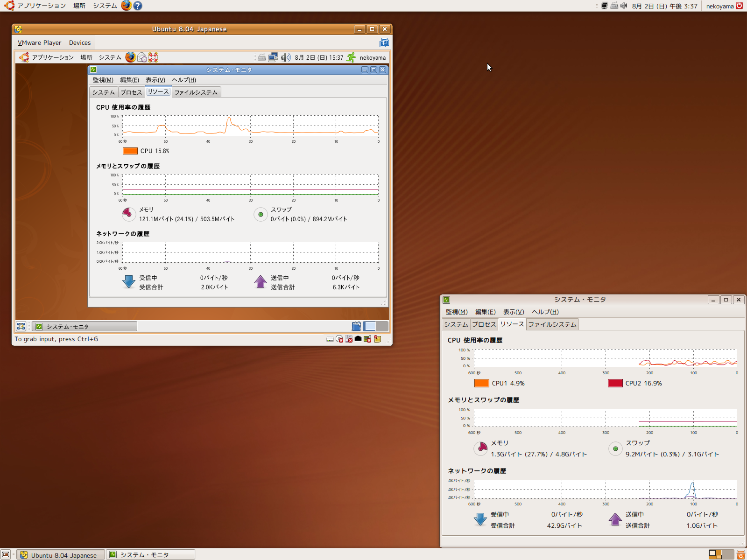Image resolution: width=747 pixels, height=560 pixels.
Task: Switch to プロセス tab in host System Monitor
Action: click(484, 324)
